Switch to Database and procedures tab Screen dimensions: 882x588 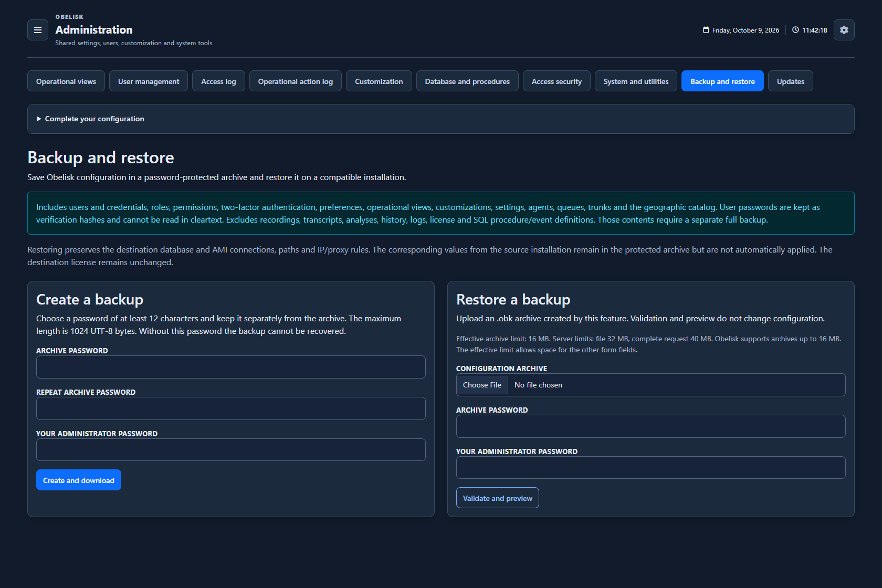(467, 81)
